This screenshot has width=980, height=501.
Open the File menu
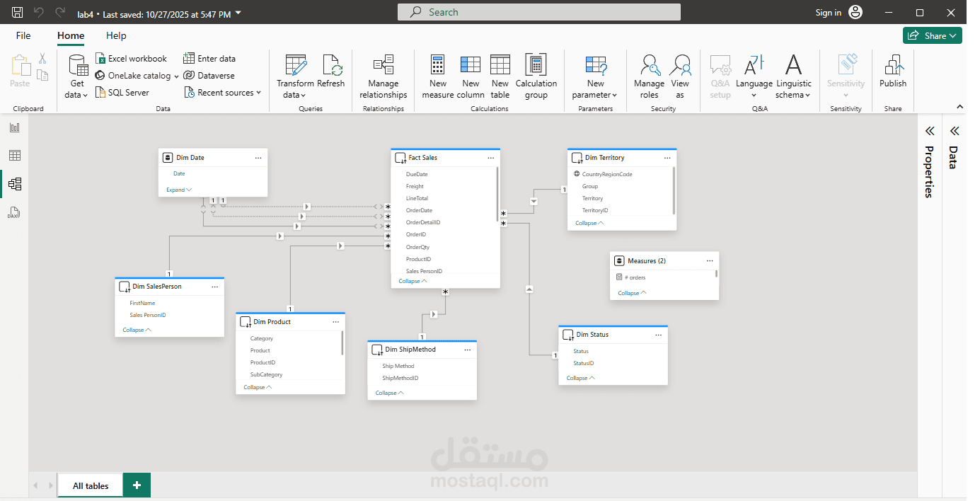tap(23, 35)
